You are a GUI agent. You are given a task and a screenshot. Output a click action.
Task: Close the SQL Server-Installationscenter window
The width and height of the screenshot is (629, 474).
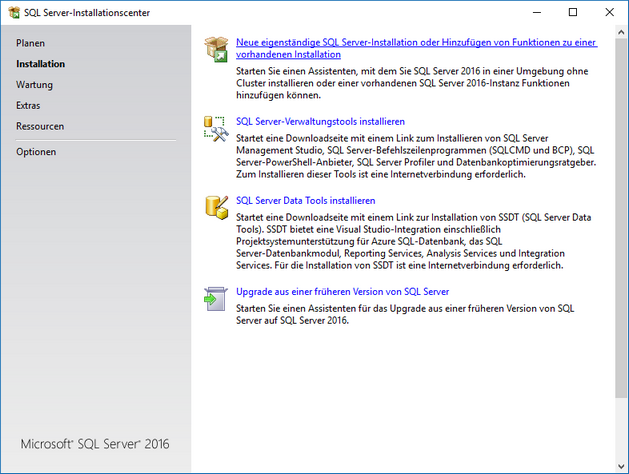click(609, 12)
